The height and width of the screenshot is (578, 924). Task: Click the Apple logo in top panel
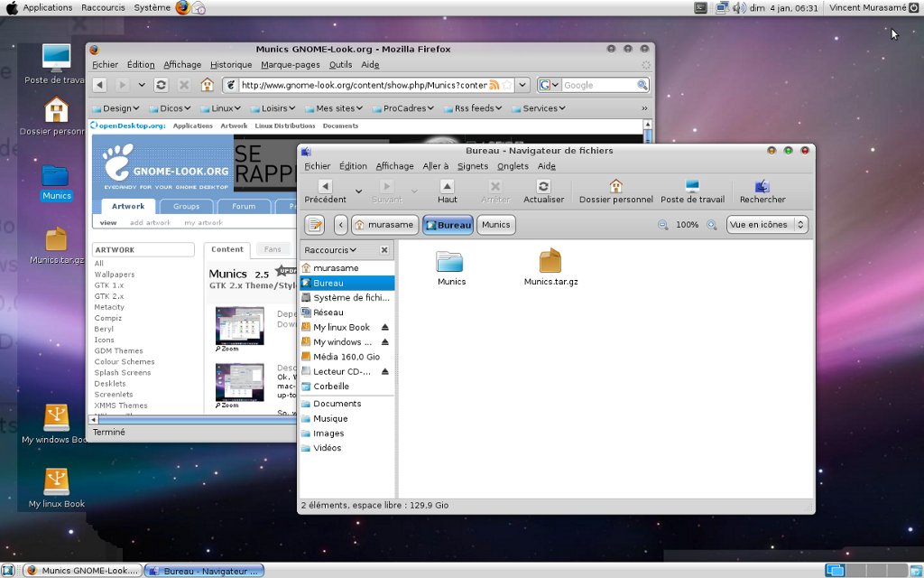click(x=11, y=7)
